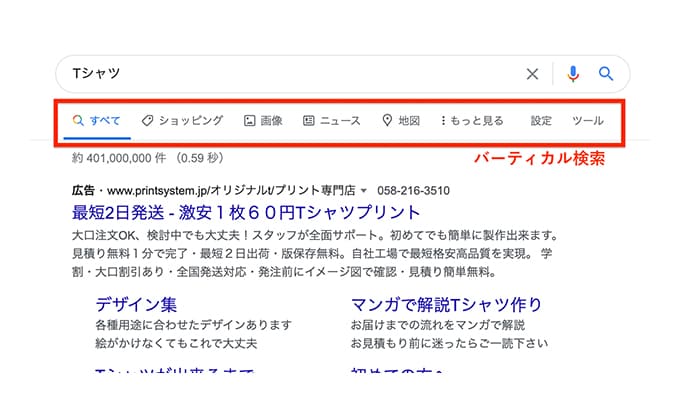Click the text お見積もり前に迷ったらご一読下さい
680x420 pixels.
pyautogui.click(x=449, y=344)
